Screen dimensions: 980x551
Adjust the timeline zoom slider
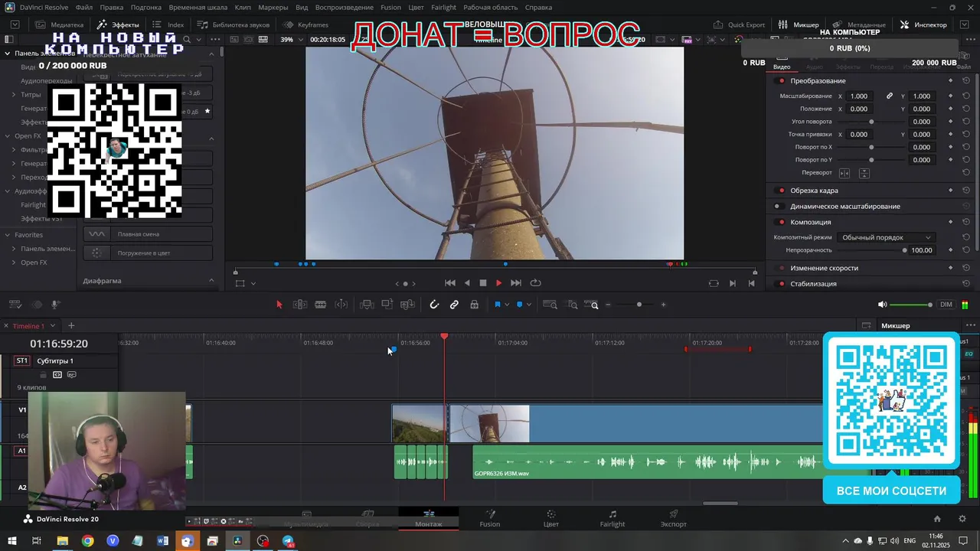[x=639, y=305]
